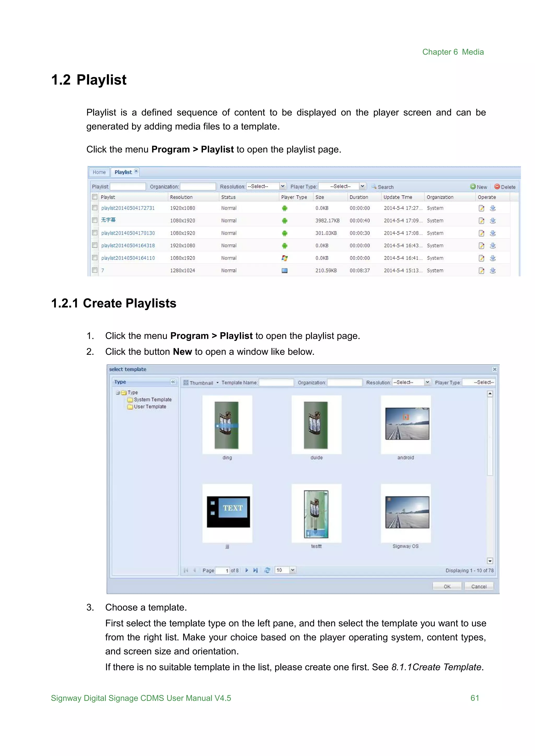
Task: Check the box for playlist 7
Action: click(x=95, y=270)
